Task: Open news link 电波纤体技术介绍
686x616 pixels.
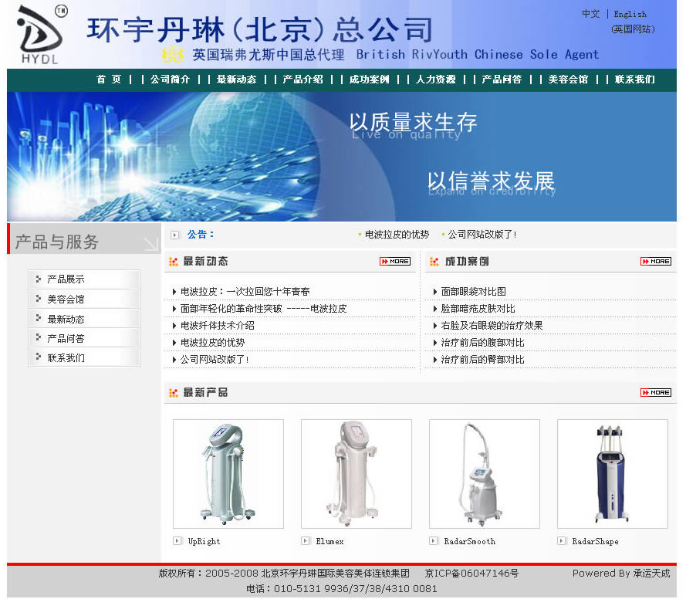Action: 217,326
